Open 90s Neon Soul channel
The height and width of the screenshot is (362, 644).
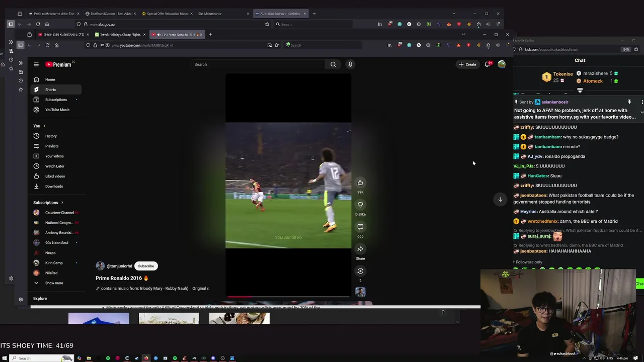(55, 243)
